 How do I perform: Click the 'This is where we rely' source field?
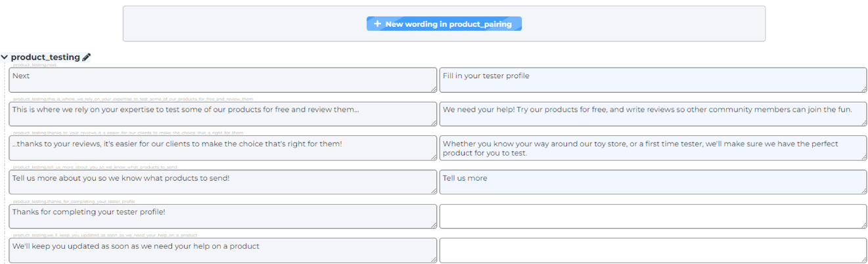tap(223, 114)
